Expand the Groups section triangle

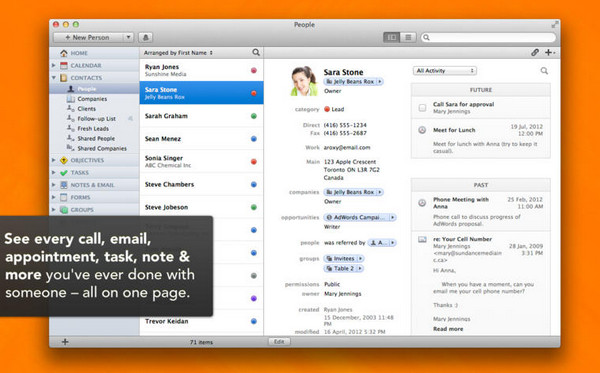point(54,210)
